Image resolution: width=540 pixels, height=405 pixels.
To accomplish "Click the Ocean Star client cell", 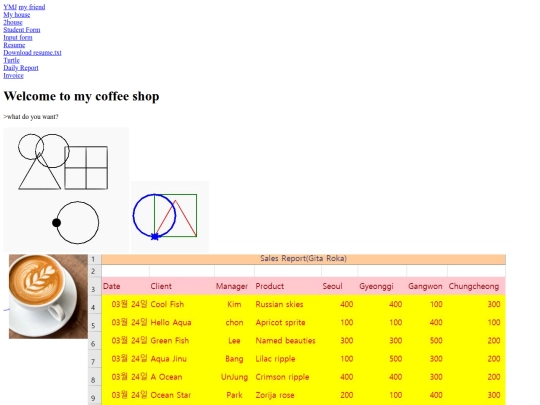I will pyautogui.click(x=170, y=395).
